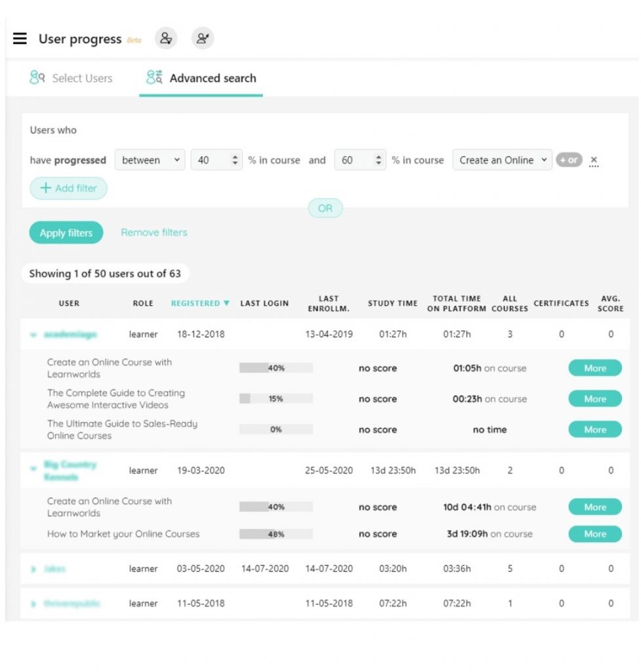Click the second user icon in header

tap(203, 38)
